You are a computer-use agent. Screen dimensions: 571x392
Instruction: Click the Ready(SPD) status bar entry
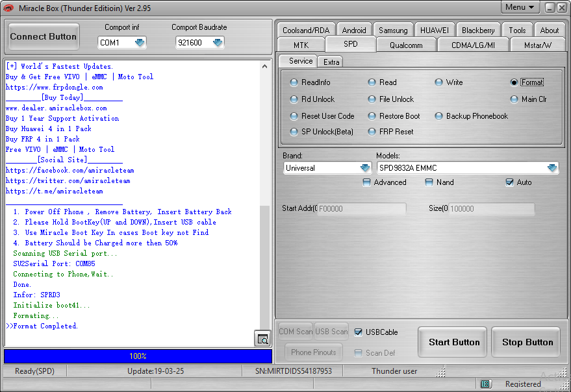click(x=34, y=371)
